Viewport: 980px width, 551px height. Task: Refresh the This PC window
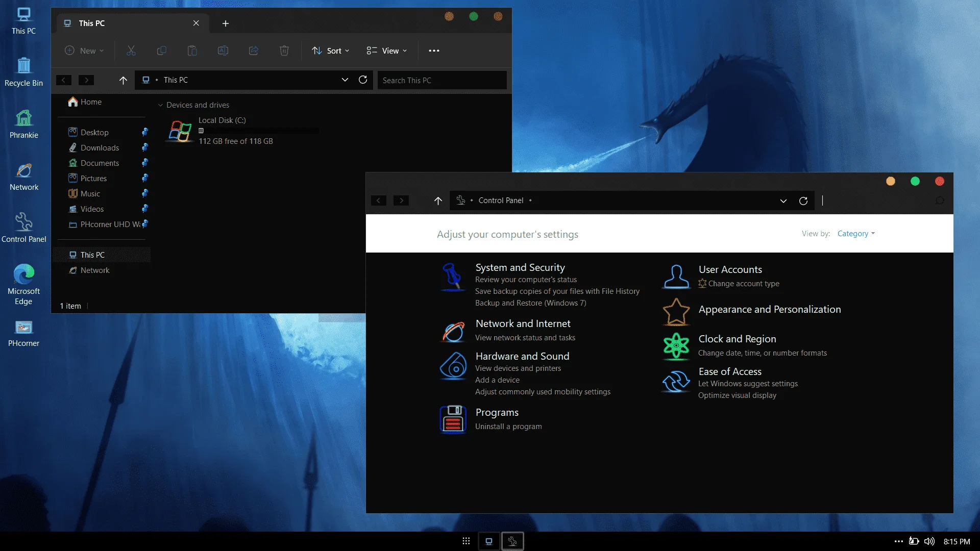tap(363, 80)
